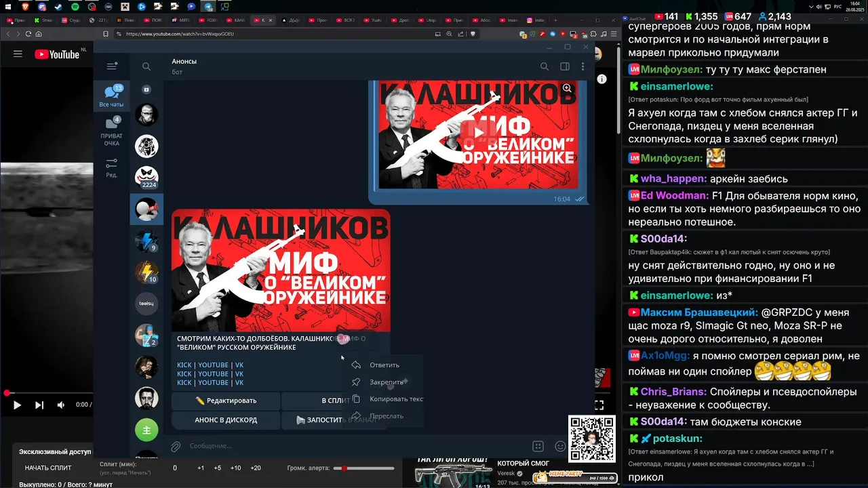Screen dimensions: 868x488
Task: Open Steam from the Windows taskbar
Action: pyautogui.click(x=58, y=6)
